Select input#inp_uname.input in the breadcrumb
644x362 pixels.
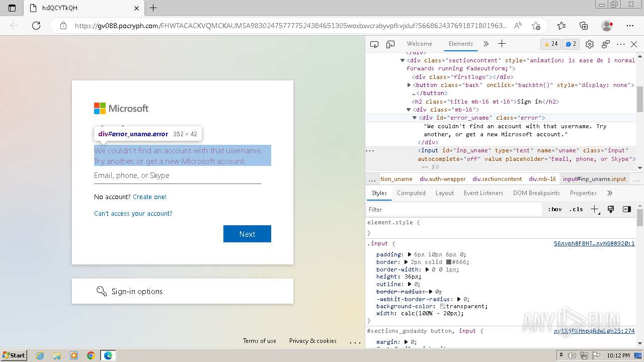pyautogui.click(x=595, y=179)
